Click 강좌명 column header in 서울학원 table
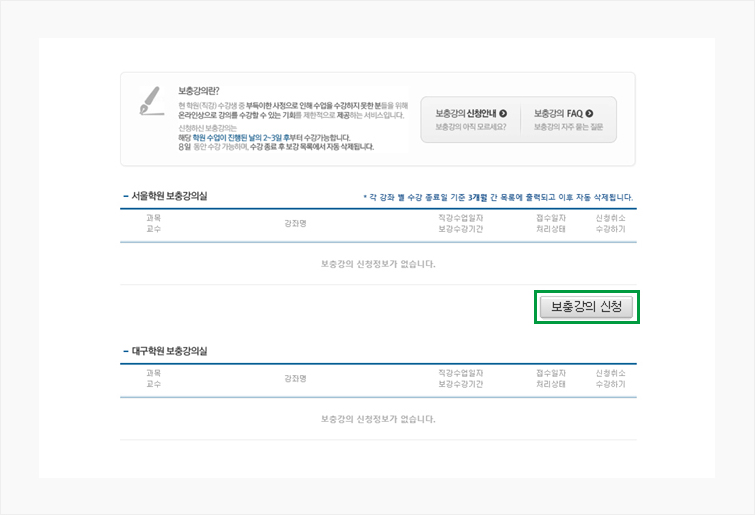The width and height of the screenshot is (755, 515). (295, 223)
